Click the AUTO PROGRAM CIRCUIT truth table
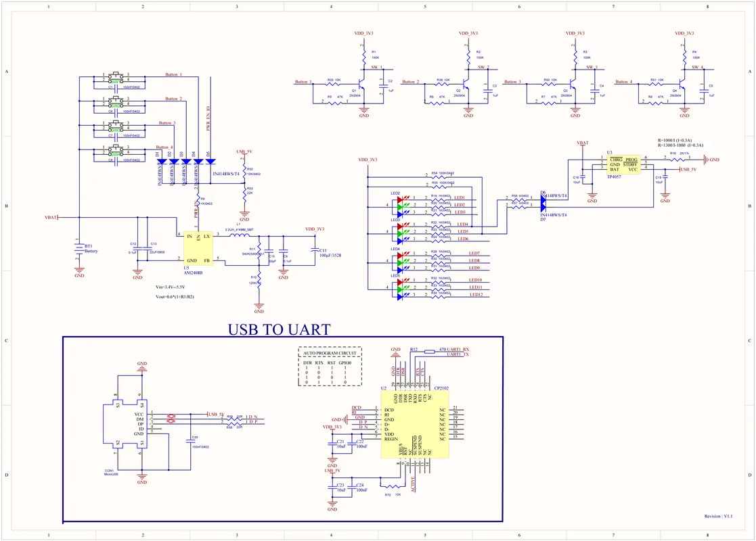Viewport: 756px width, 541px height. pyautogui.click(x=330, y=366)
